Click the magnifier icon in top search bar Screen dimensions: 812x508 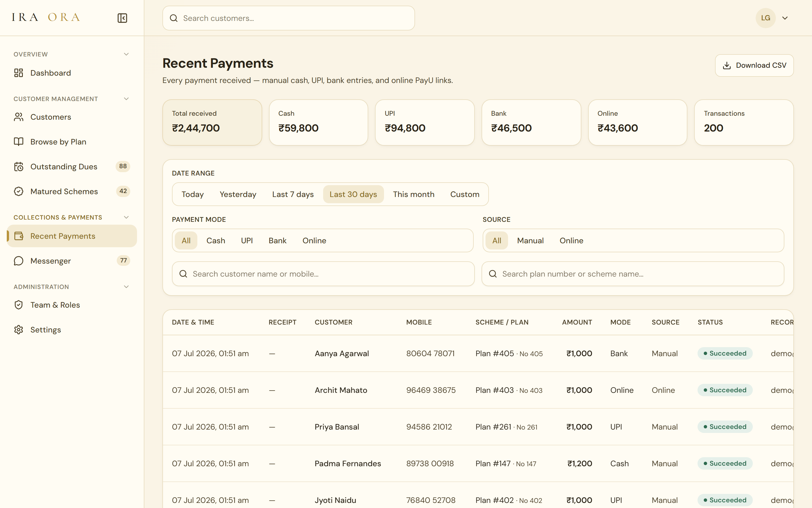click(x=173, y=18)
